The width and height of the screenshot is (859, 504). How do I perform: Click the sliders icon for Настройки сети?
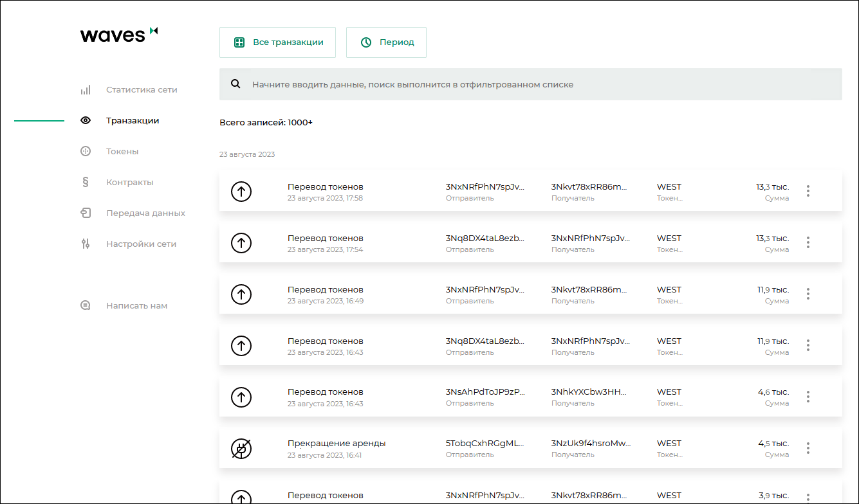(86, 244)
